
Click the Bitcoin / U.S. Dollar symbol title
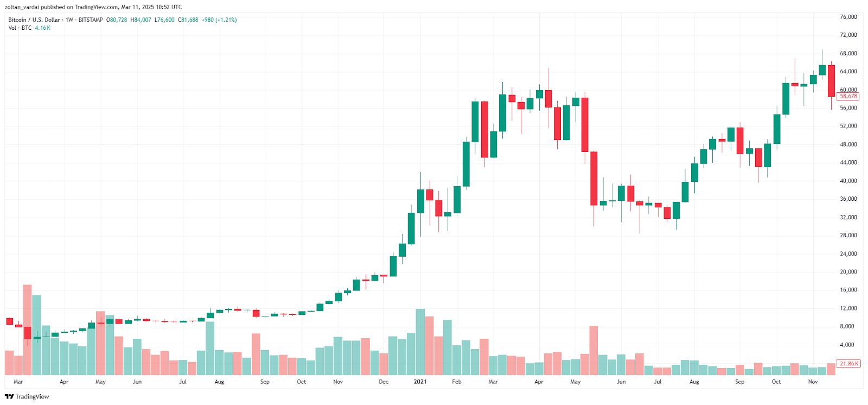click(x=34, y=20)
